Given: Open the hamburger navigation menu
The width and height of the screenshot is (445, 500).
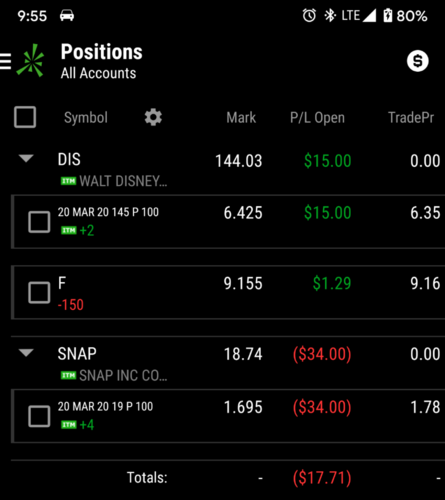Looking at the screenshot, I should [5, 62].
